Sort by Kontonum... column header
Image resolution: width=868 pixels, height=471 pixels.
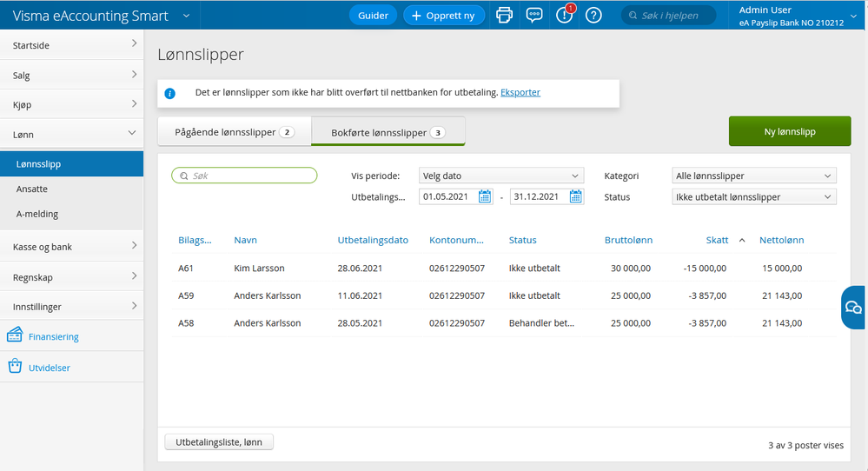pyautogui.click(x=456, y=240)
